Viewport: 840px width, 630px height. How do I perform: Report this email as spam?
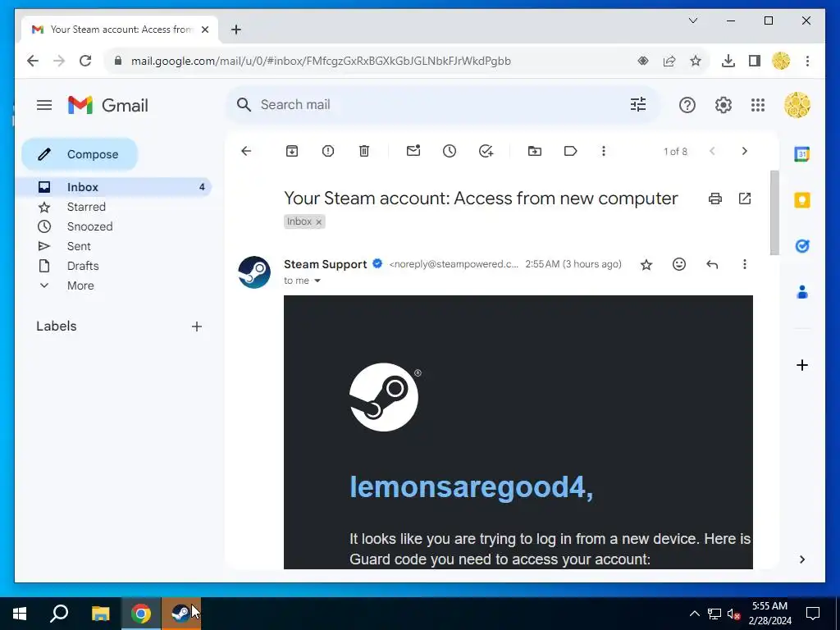[x=328, y=151]
